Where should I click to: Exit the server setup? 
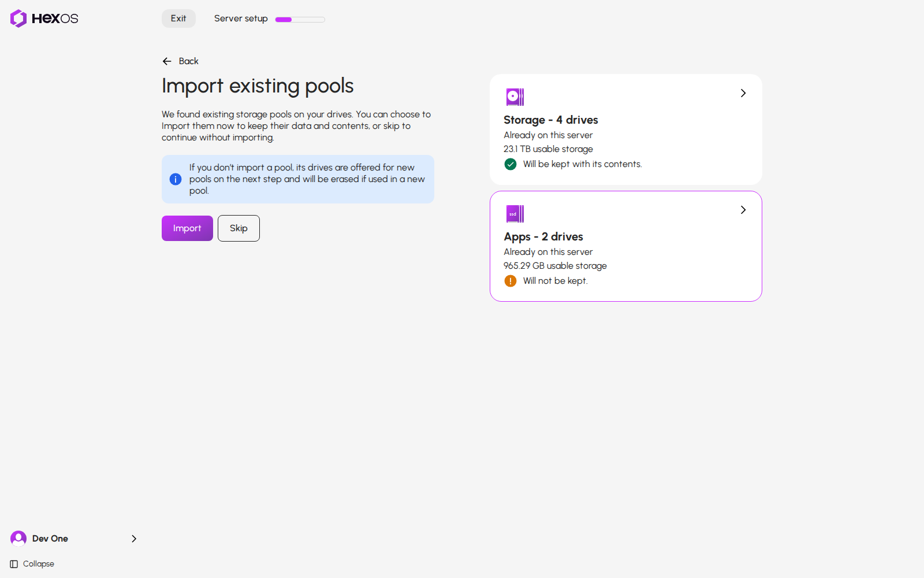pyautogui.click(x=178, y=18)
